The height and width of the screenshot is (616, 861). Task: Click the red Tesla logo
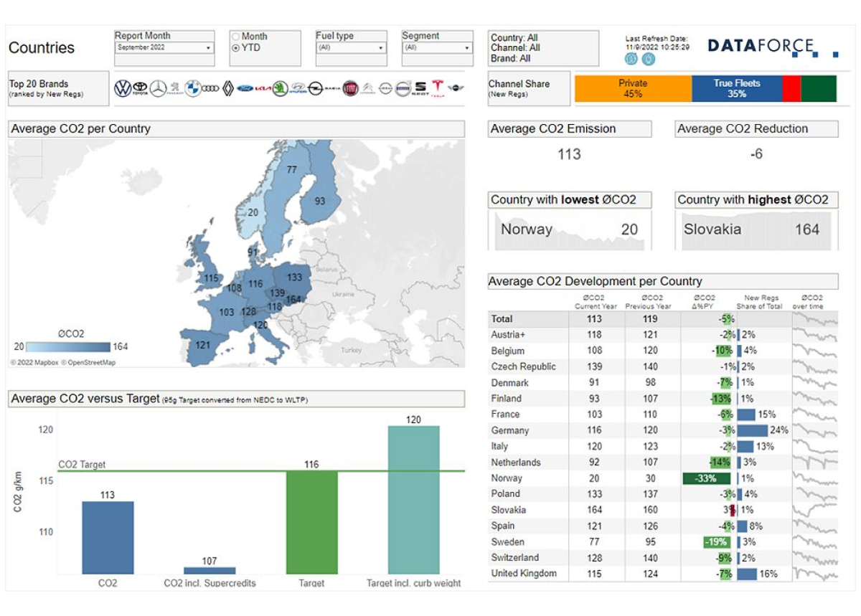point(438,87)
